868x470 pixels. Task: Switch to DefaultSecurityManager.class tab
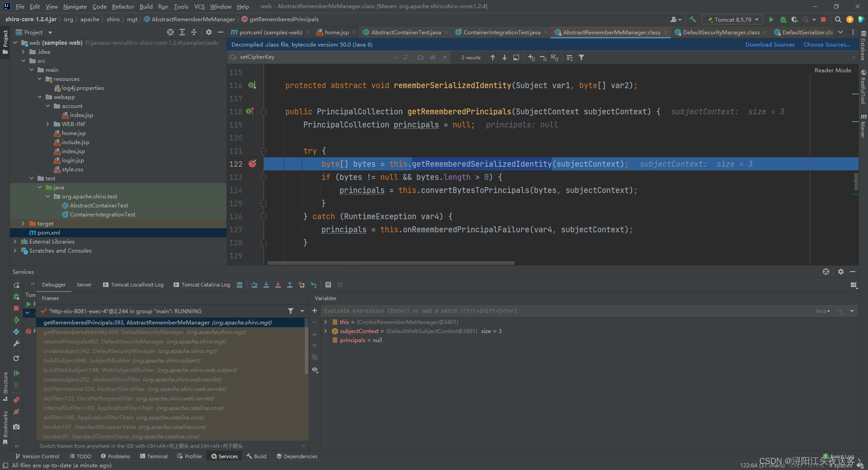[721, 32]
